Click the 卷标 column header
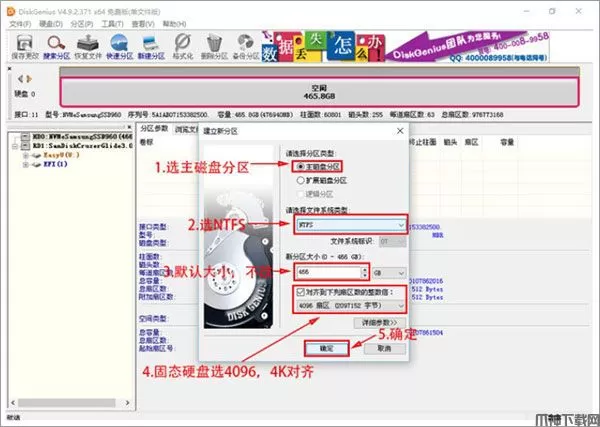 pyautogui.click(x=146, y=142)
